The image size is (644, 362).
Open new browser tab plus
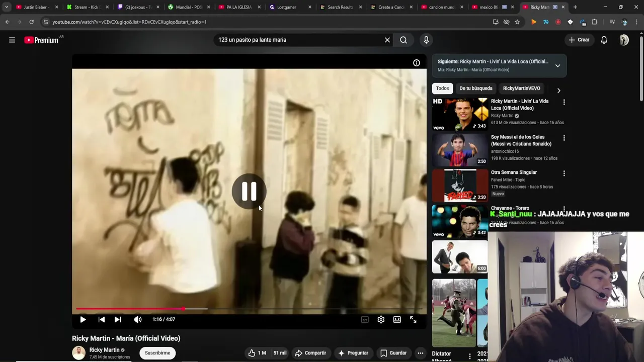pyautogui.click(x=575, y=7)
